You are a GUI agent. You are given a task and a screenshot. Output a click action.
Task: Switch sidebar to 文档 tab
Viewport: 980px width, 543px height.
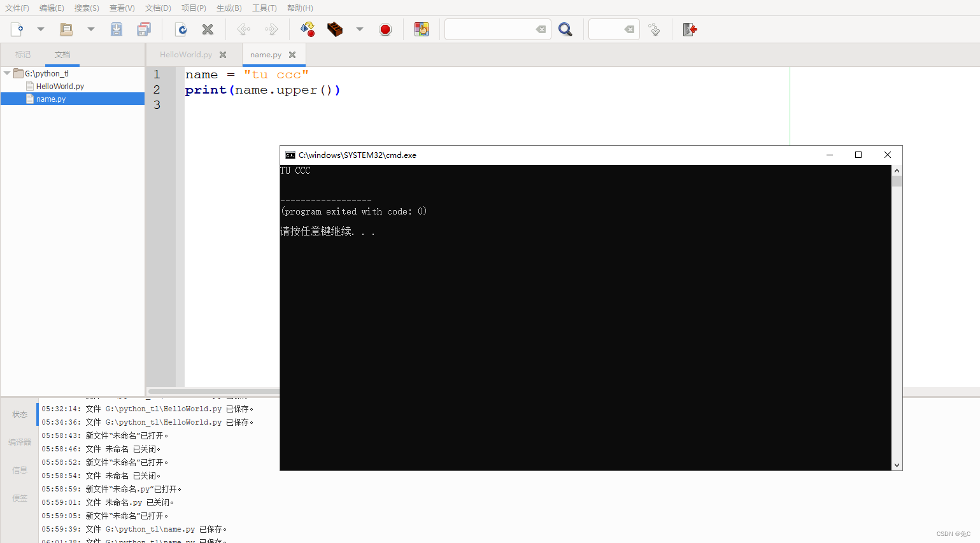click(62, 55)
